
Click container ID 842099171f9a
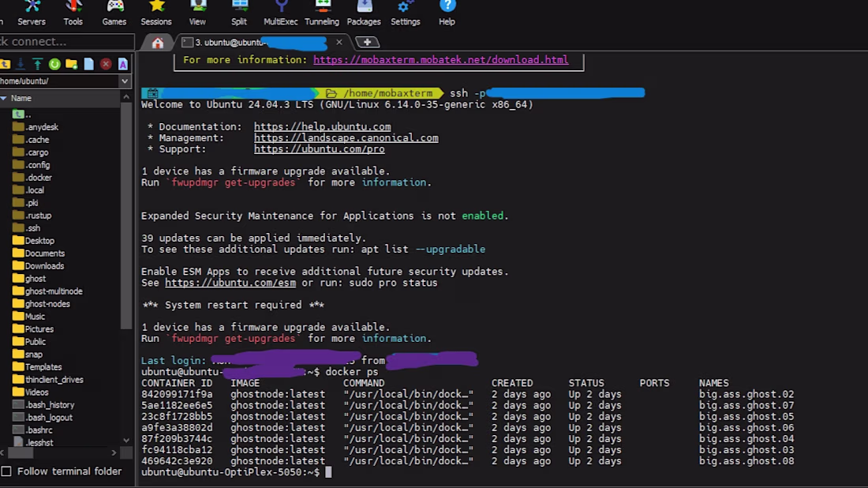pyautogui.click(x=177, y=394)
